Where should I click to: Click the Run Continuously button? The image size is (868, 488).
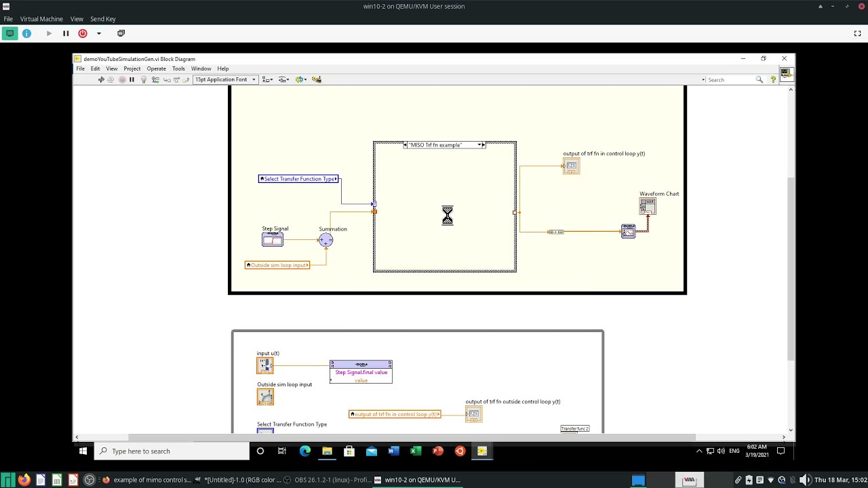point(111,79)
